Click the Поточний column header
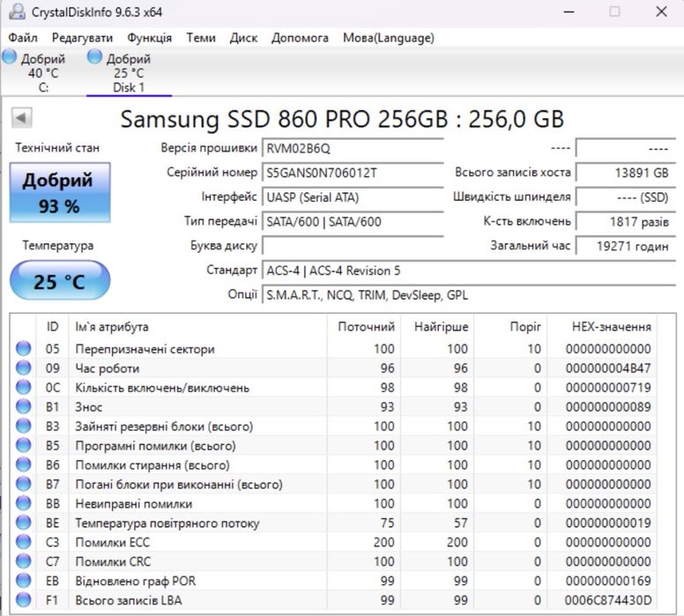Image resolution: width=684 pixels, height=616 pixels. (x=366, y=326)
